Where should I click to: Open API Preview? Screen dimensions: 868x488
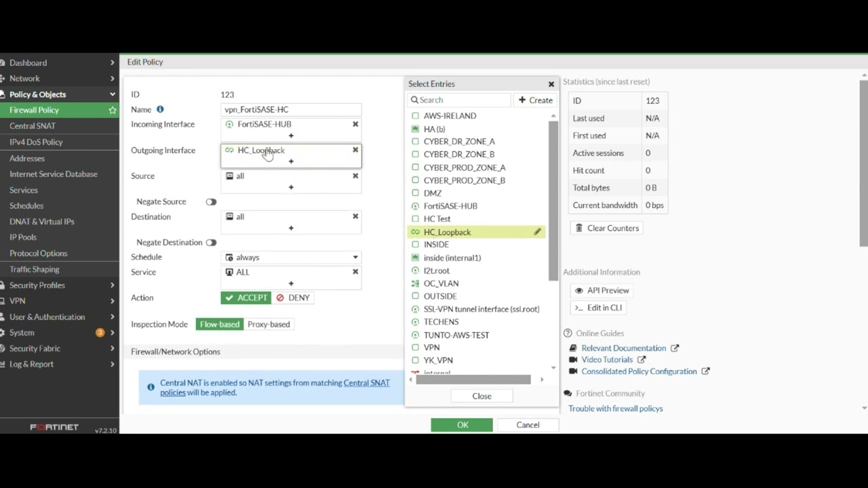coord(602,291)
